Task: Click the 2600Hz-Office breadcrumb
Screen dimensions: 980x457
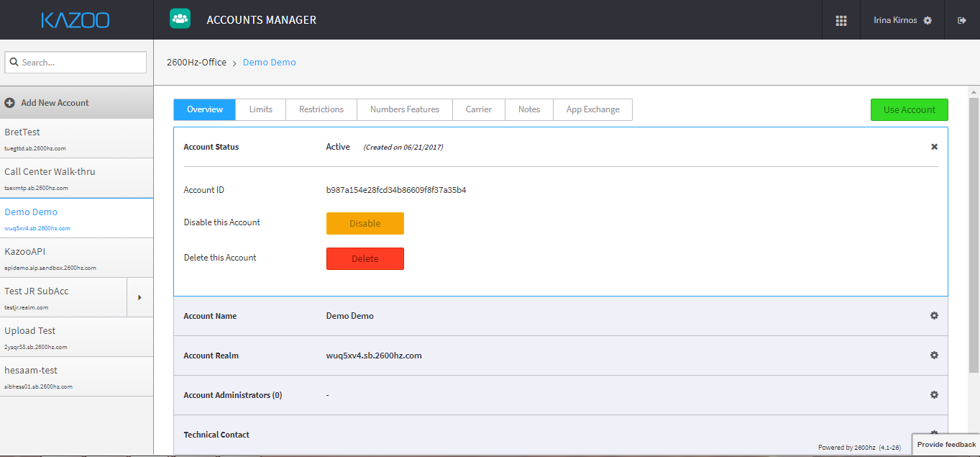Action: click(x=196, y=63)
